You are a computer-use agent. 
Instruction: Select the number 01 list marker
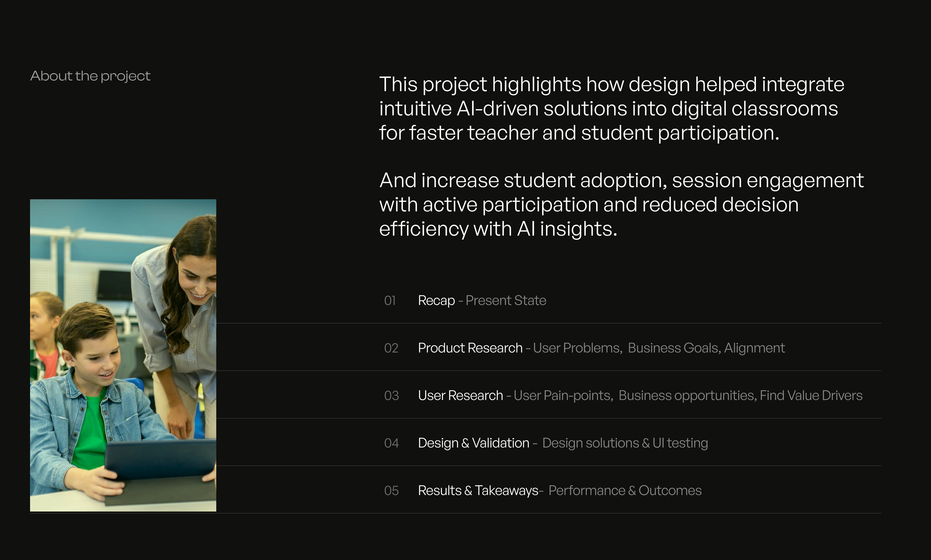pos(390,301)
